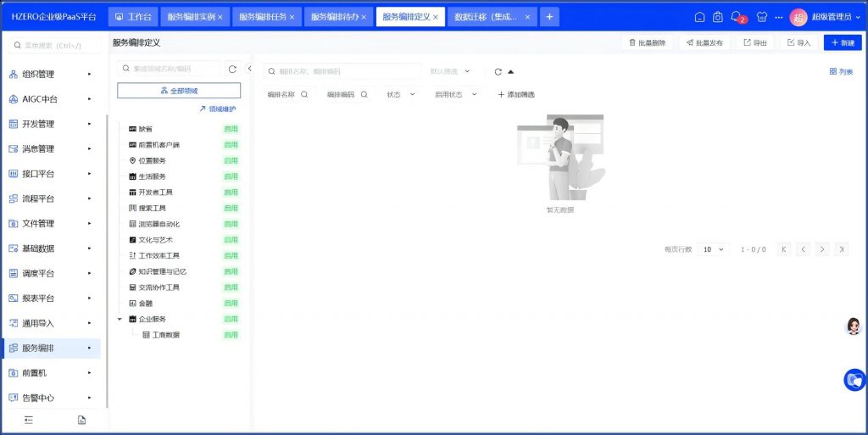Click the notification bell icon
Screen dimensions: 868x435
737,17
